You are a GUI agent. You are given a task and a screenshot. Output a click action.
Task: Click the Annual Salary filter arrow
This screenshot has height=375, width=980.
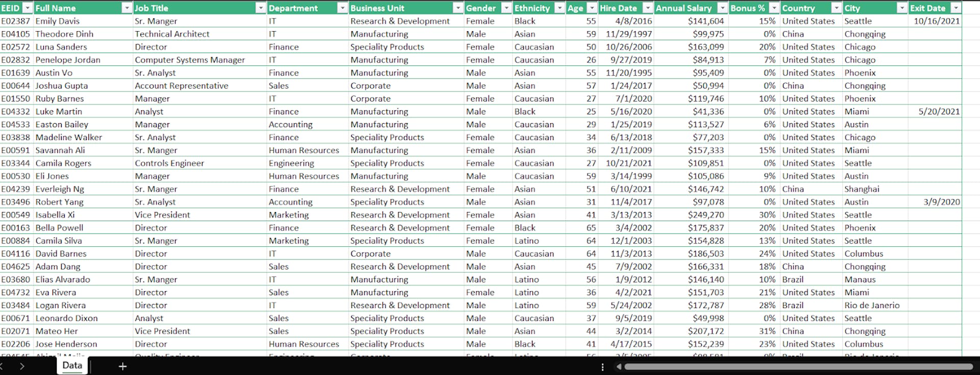click(x=722, y=8)
